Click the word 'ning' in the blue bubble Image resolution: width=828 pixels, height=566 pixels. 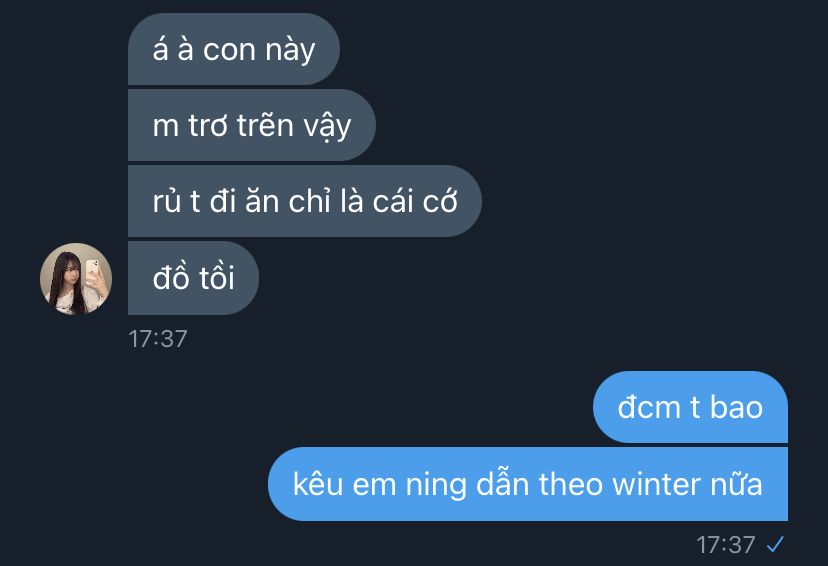click(x=436, y=486)
